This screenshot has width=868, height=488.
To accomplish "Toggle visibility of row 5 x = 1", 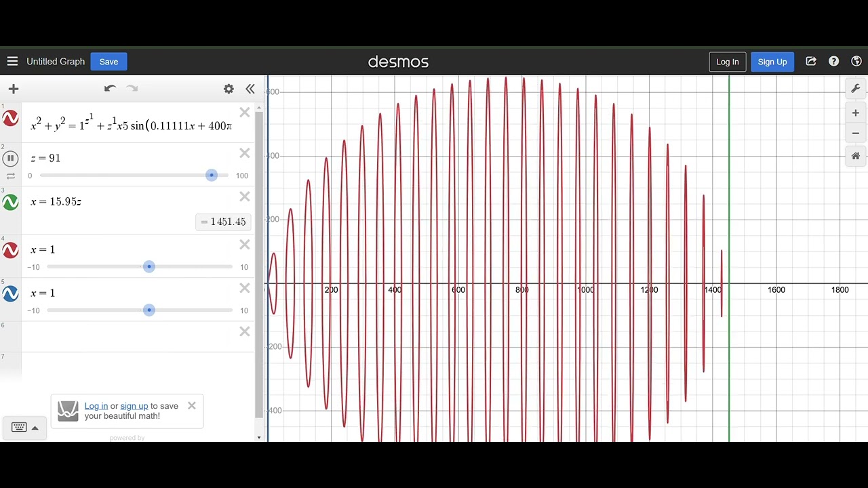I will (10, 293).
